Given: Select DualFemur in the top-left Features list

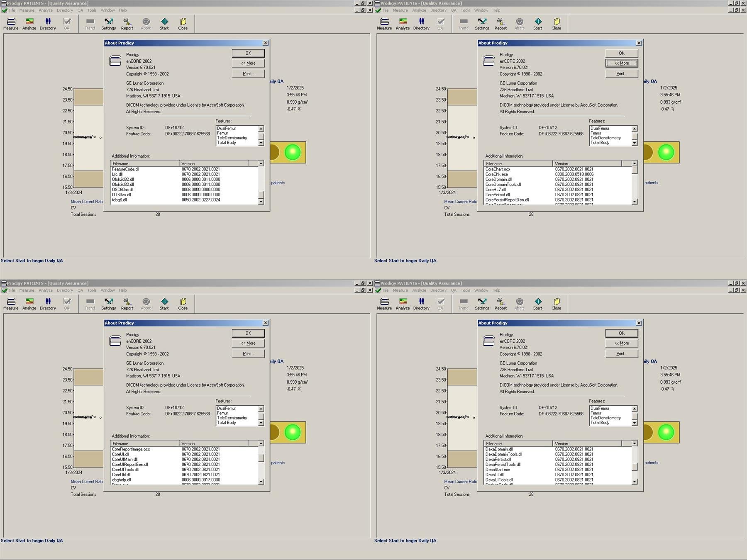Looking at the screenshot, I should point(237,129).
